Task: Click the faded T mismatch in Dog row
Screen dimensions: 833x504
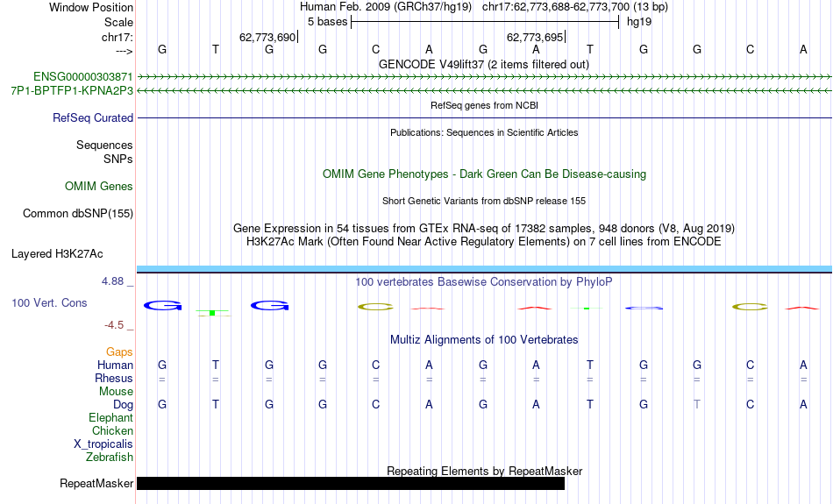Action: pyautogui.click(x=696, y=405)
